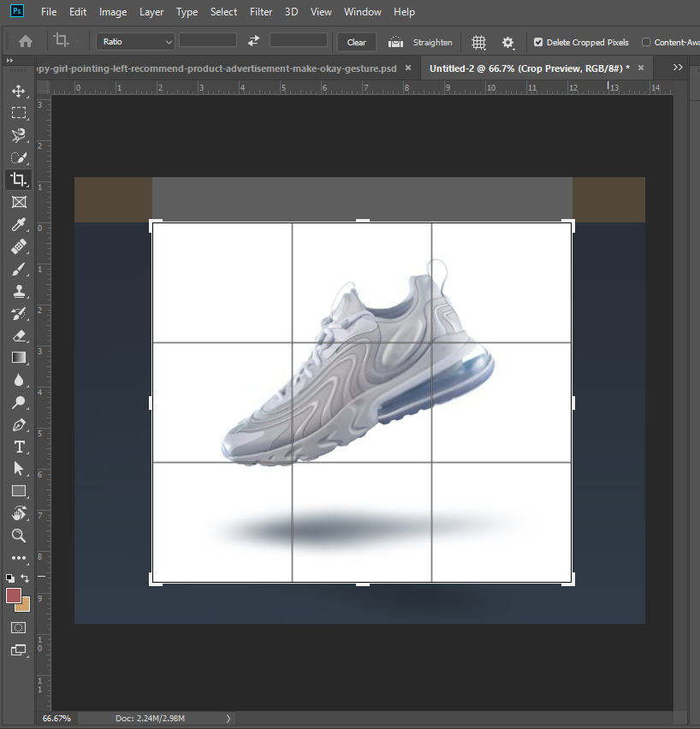Viewport: 700px width, 729px height.
Task: Click the background color swatch
Action: point(25,607)
